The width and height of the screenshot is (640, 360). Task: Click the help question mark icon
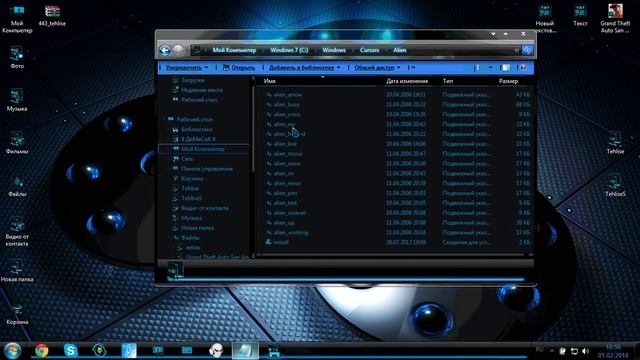[x=523, y=68]
